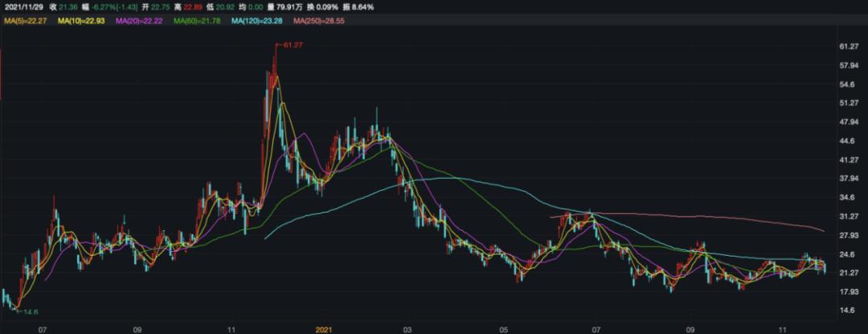The height and width of the screenshot is (334, 868).
Task: Click the MA(120)=23.28 indicator label
Action: pos(256,21)
